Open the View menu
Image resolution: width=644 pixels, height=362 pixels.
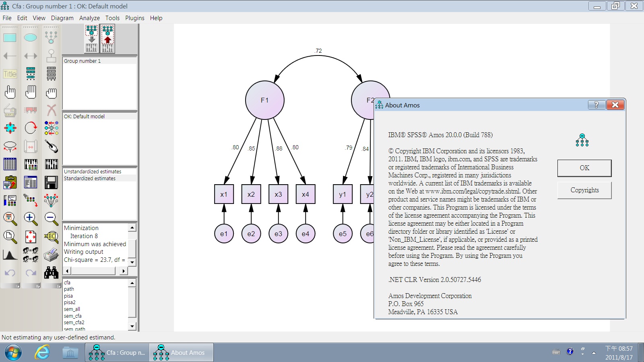(x=39, y=18)
